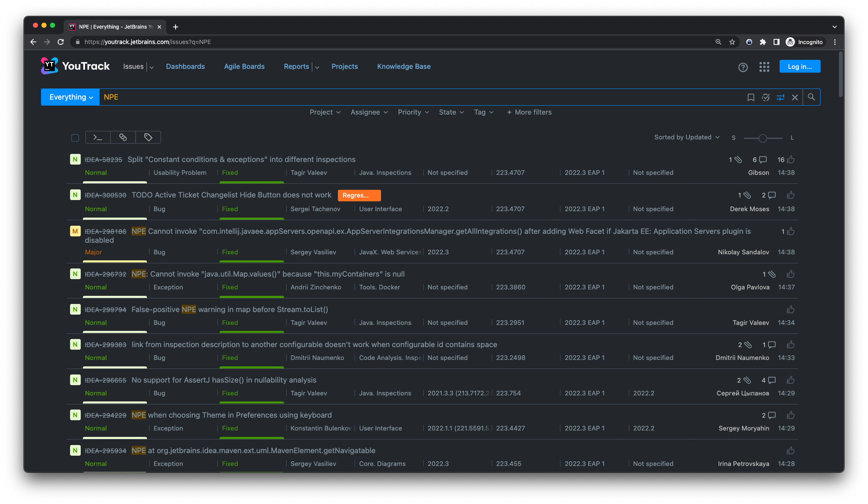Open a new browser tab
The width and height of the screenshot is (868, 504).
click(175, 27)
